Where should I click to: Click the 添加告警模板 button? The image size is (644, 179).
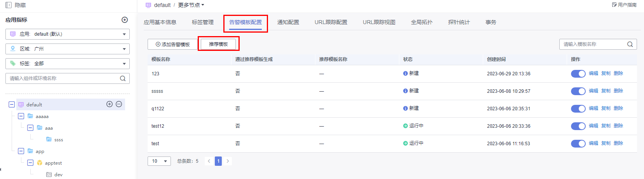(173, 44)
